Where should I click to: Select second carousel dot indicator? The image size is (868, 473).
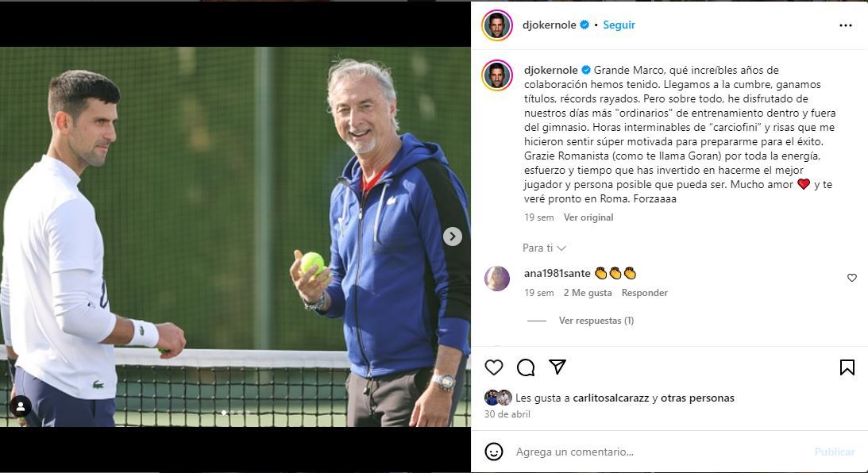click(x=232, y=413)
